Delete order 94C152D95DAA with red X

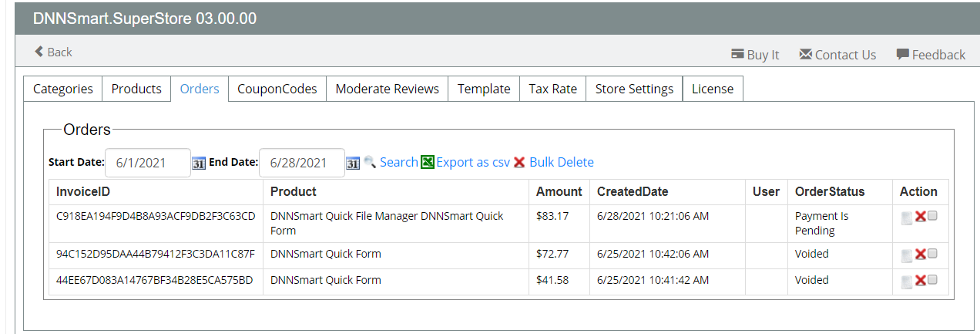click(920, 255)
